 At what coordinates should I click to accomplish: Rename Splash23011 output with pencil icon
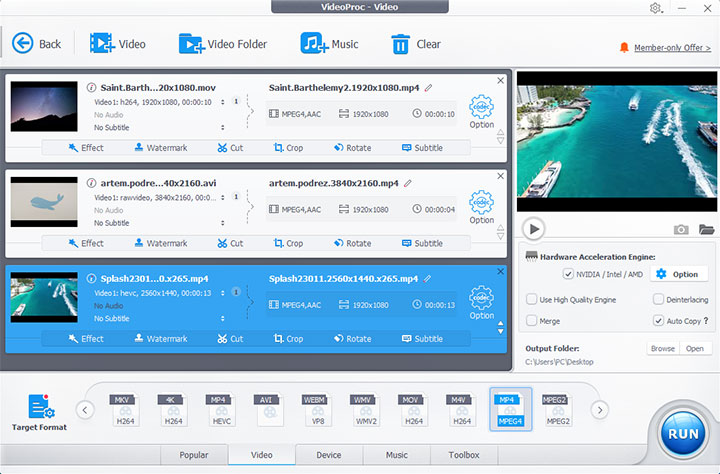427,279
